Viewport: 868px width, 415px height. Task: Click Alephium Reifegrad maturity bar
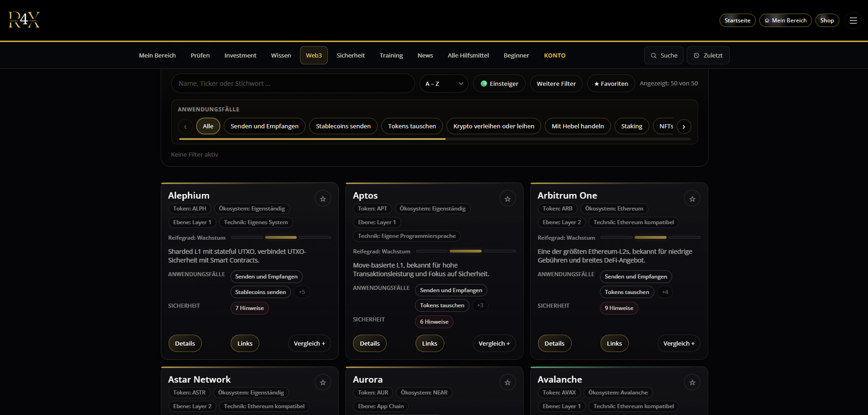pyautogui.click(x=281, y=237)
